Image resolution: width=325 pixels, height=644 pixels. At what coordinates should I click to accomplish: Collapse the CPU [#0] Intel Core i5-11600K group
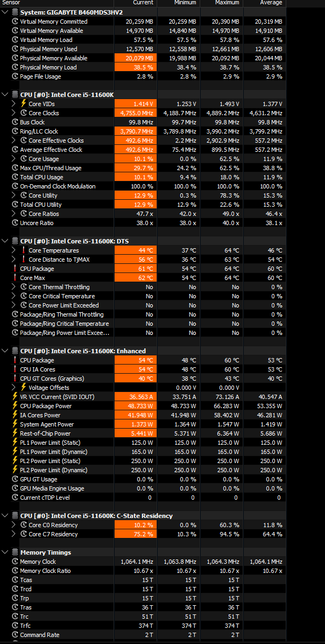click(5, 95)
